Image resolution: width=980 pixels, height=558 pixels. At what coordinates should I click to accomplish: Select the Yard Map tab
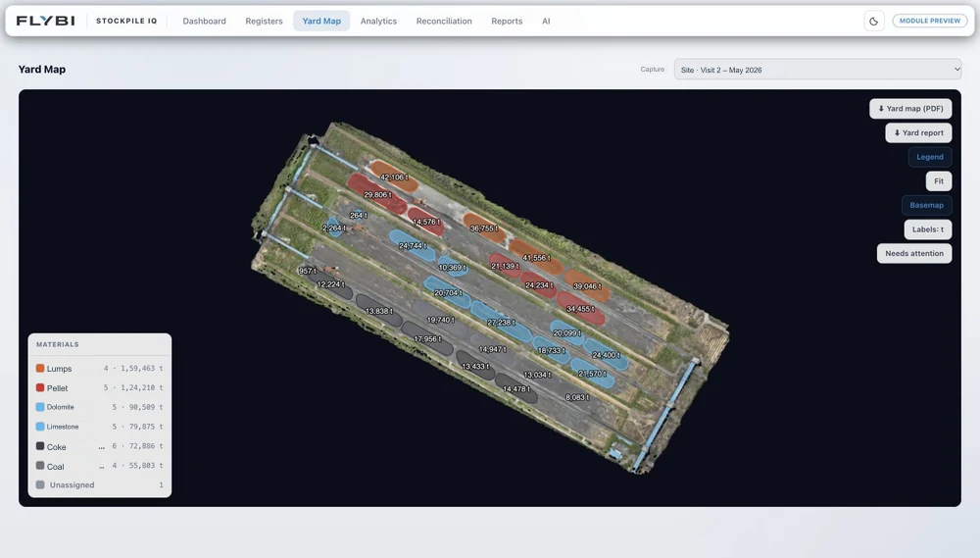pos(321,21)
